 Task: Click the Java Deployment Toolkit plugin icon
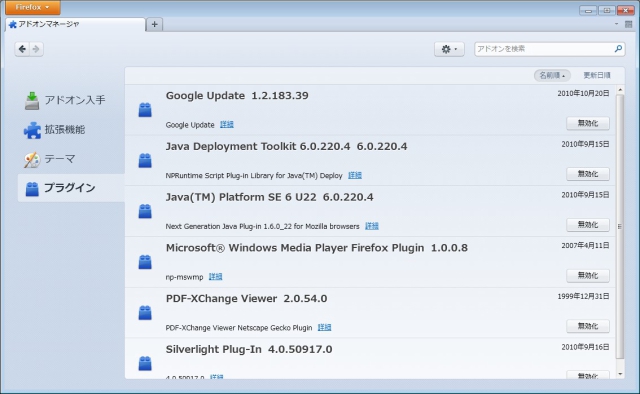click(145, 160)
